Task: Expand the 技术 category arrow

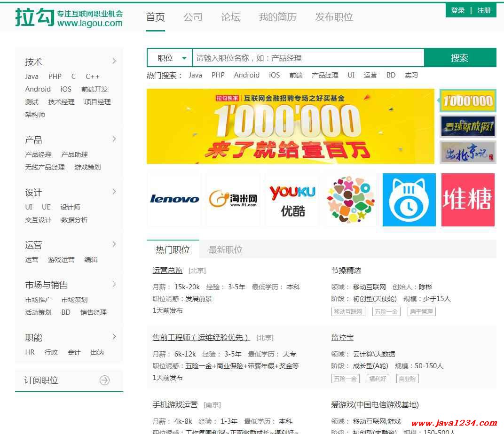Action: tap(114, 61)
